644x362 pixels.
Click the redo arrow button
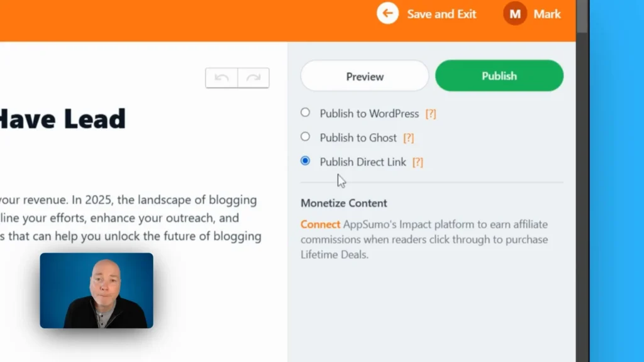coord(253,78)
